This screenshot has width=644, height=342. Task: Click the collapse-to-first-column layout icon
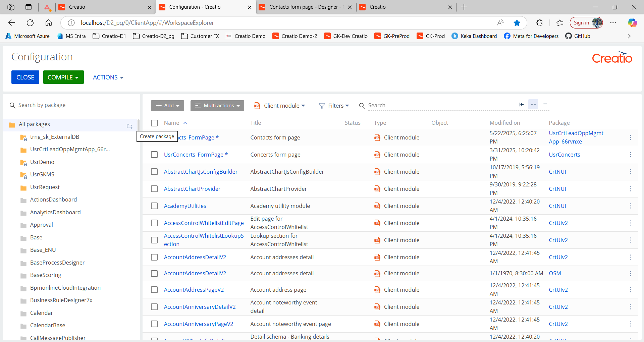pyautogui.click(x=521, y=105)
